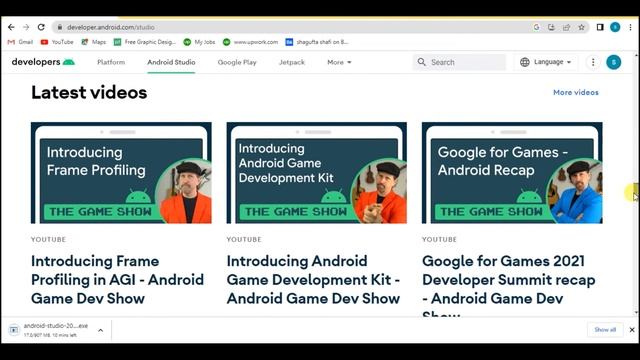This screenshot has height=360, width=640.
Task: Click YOUTUBE label under Frame Profiling video
Action: 49,240
